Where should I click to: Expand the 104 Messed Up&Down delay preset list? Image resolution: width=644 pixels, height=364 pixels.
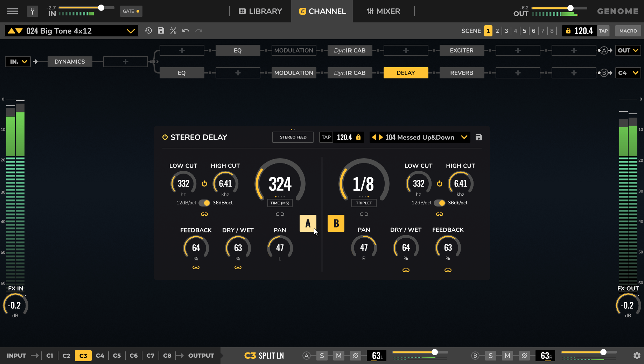(464, 137)
